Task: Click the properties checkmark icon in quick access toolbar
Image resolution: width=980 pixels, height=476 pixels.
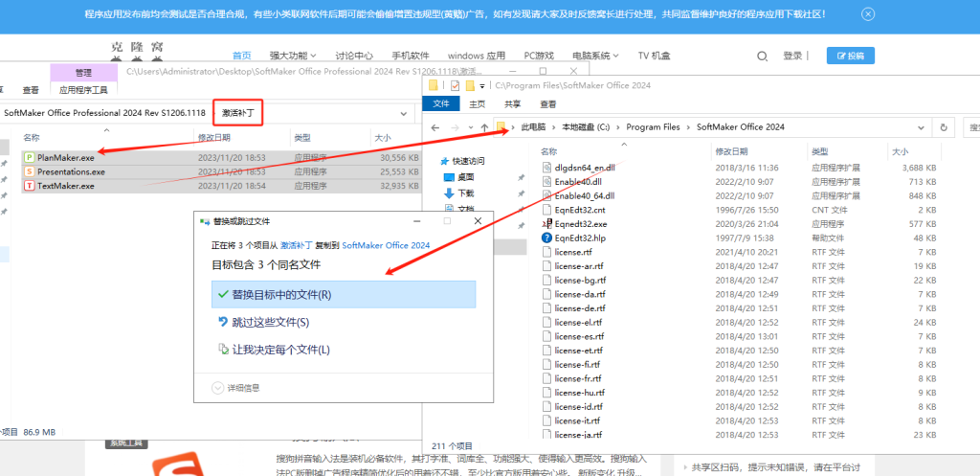Action: (x=455, y=85)
